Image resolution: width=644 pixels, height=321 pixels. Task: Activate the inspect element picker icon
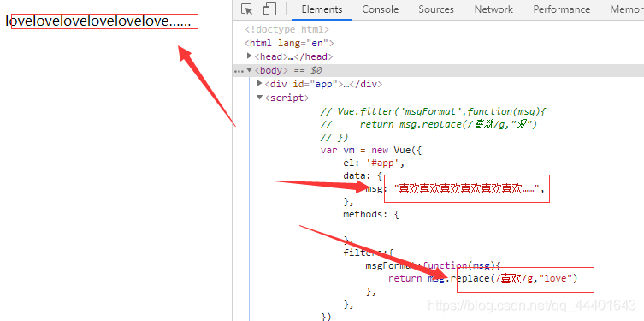click(246, 9)
